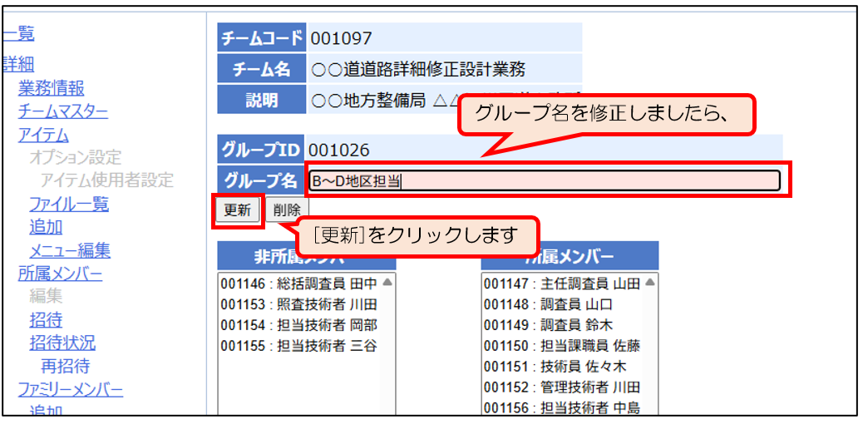This screenshot has height=429, width=868.
Task: Navigate to 所属メンバー in the sidebar
Action: [x=60, y=274]
